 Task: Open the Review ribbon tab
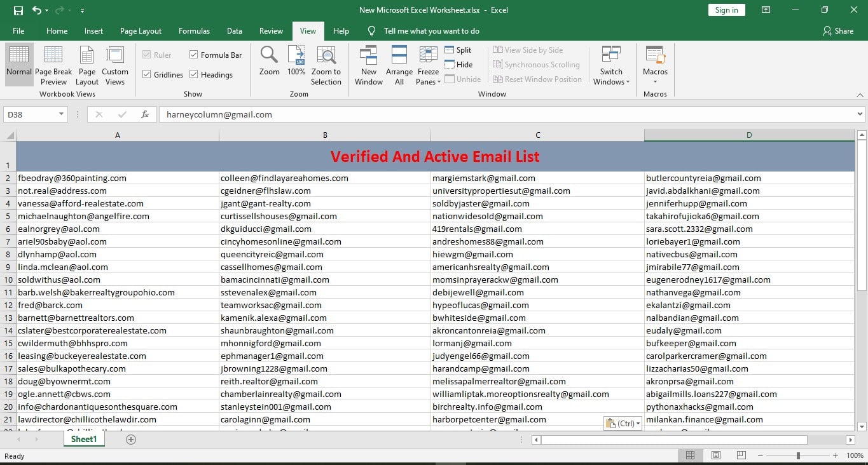coord(271,30)
